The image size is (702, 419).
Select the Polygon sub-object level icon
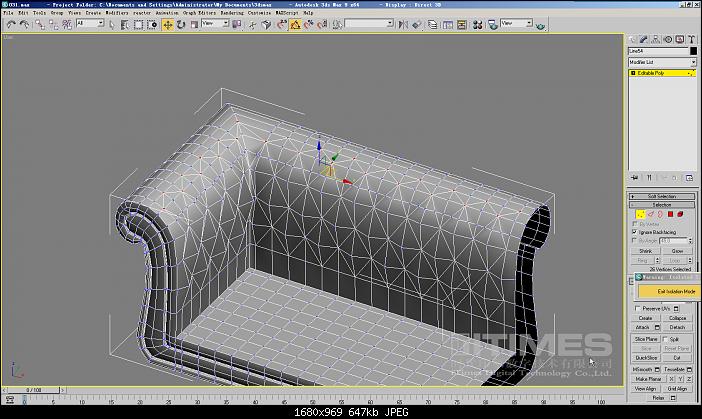pos(671,214)
